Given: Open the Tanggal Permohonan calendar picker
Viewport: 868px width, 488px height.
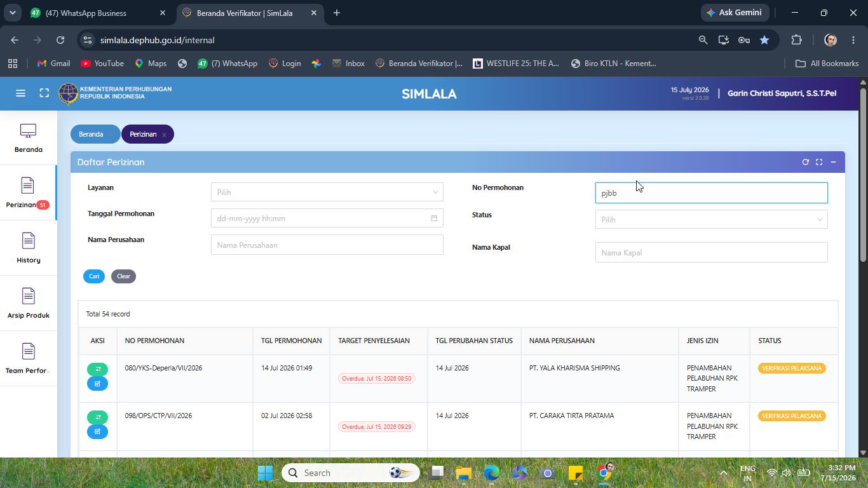Looking at the screenshot, I should pos(434,219).
